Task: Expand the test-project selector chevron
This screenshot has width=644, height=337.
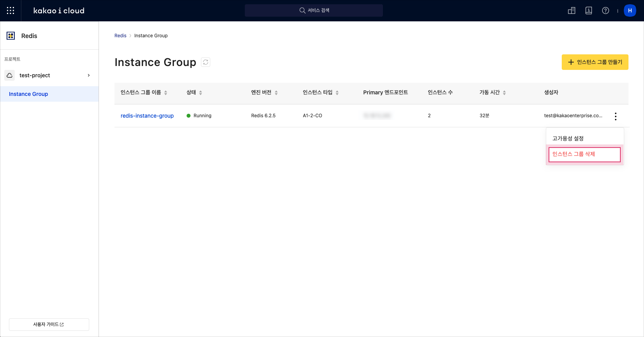Action: point(89,75)
